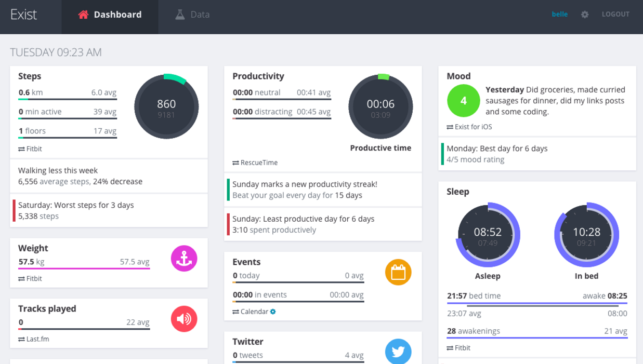Click the Exist logo

pyautogui.click(x=24, y=15)
